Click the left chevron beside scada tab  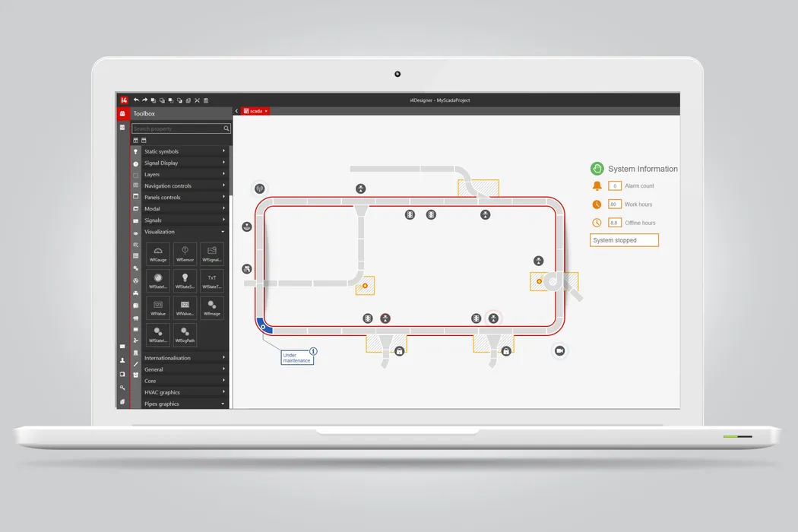pos(236,111)
